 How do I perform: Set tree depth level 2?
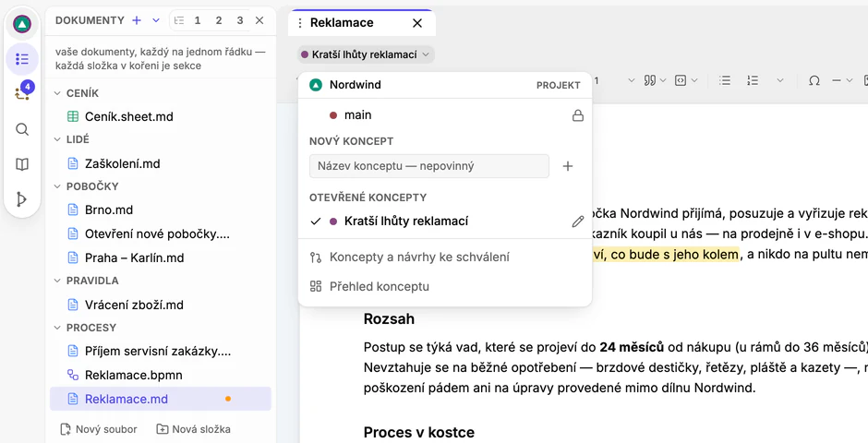coord(219,20)
